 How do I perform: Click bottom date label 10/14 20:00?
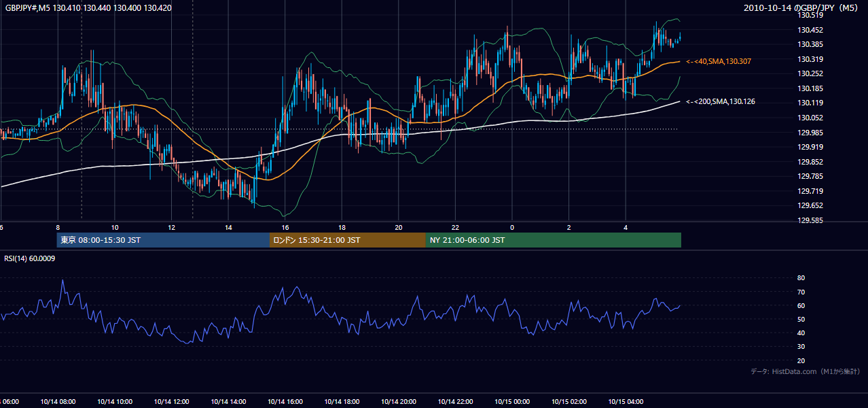point(399,401)
